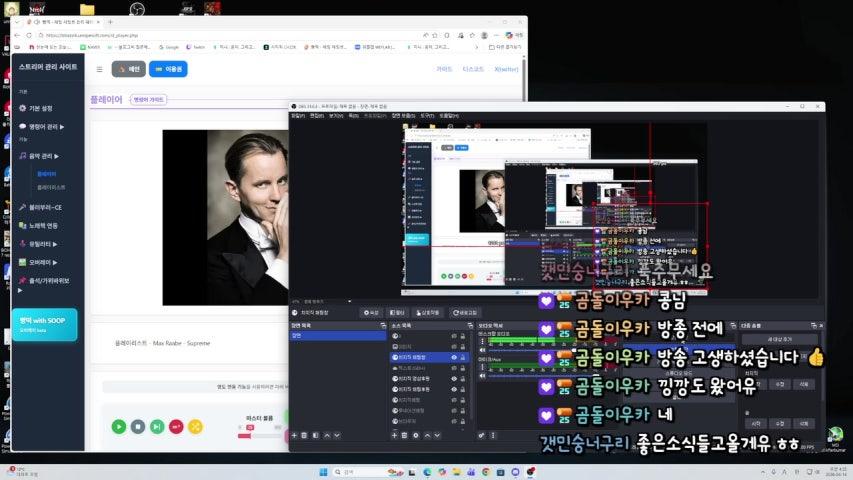This screenshot has height=480, width=853.
Task: Open OBS 편집 menu
Action: (x=317, y=116)
